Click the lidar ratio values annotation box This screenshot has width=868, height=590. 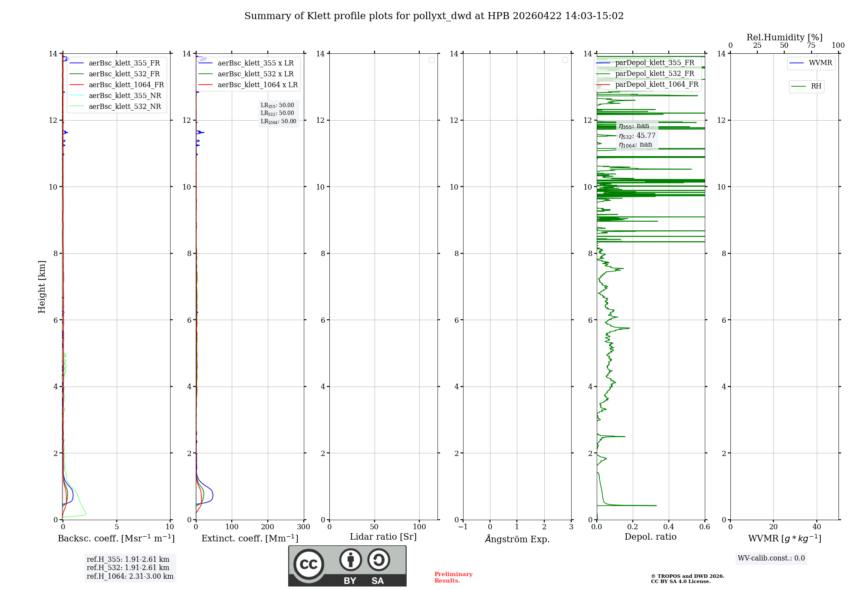click(278, 113)
